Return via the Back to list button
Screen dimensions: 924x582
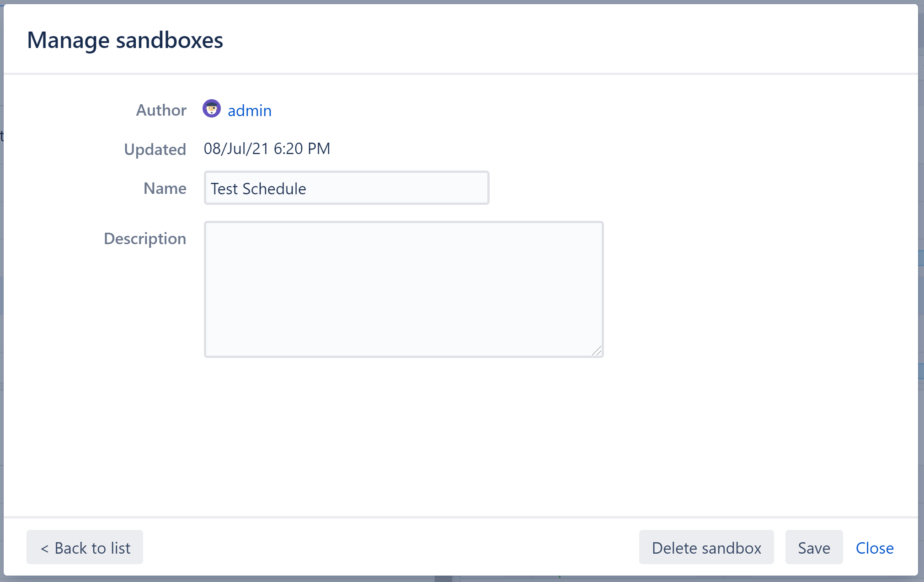(x=85, y=547)
